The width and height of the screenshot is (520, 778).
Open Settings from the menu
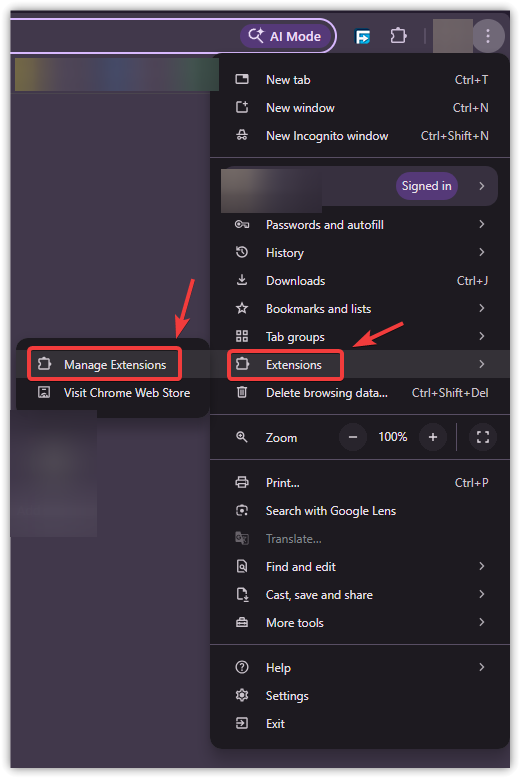click(360, 696)
